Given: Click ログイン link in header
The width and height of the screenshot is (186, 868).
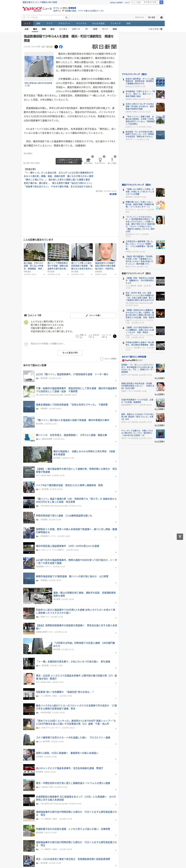Looking at the screenshot, I should click(x=57, y=11).
